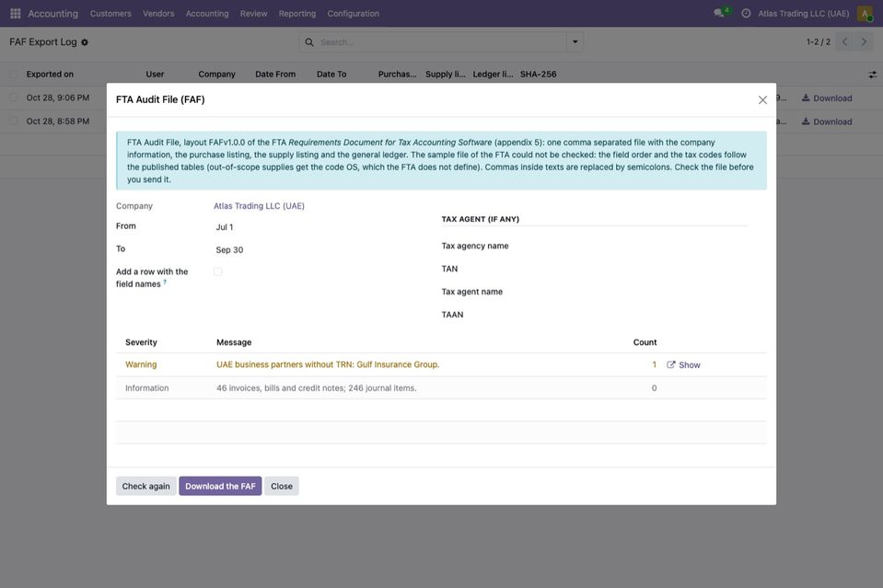883x588 pixels.
Task: Click the 'UAE business partners without TRN' message
Action: tap(328, 364)
